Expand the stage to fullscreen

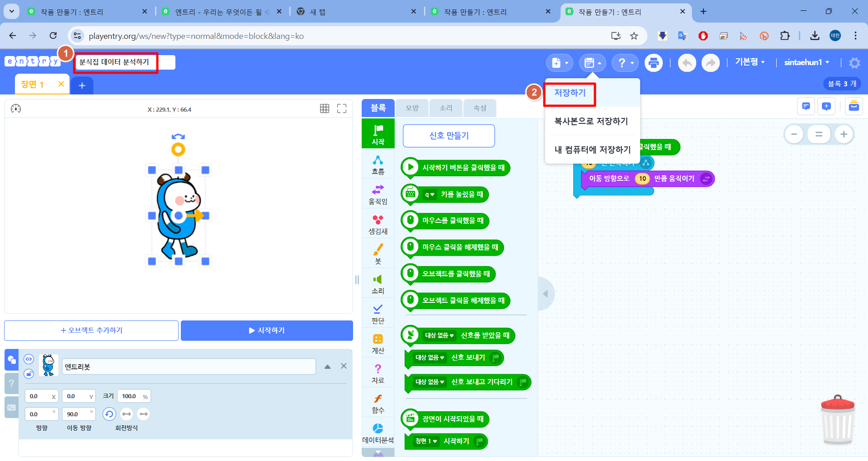(342, 108)
